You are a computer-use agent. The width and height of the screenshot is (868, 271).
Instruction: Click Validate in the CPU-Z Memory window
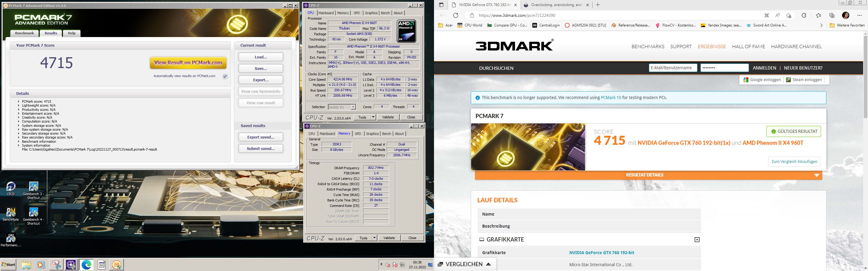pyautogui.click(x=389, y=238)
